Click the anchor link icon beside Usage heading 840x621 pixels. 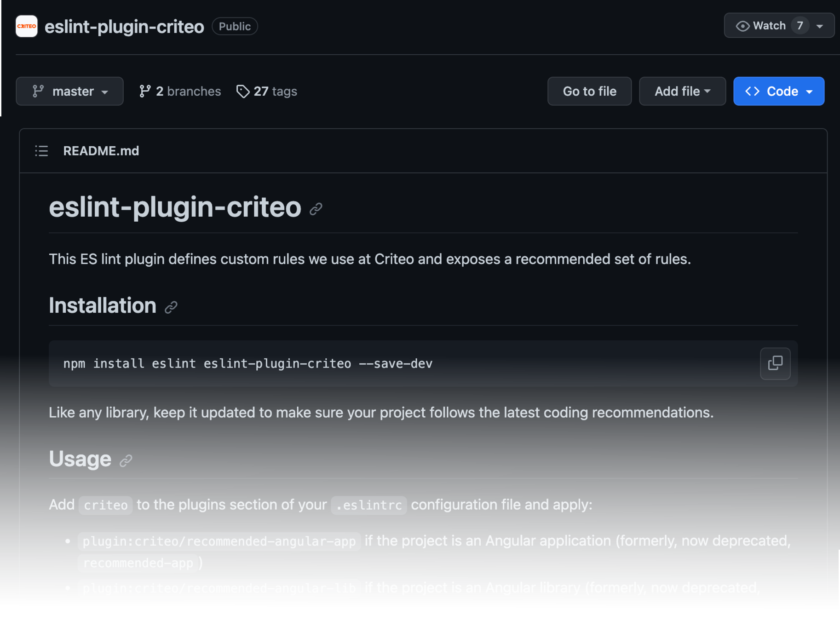(x=126, y=460)
